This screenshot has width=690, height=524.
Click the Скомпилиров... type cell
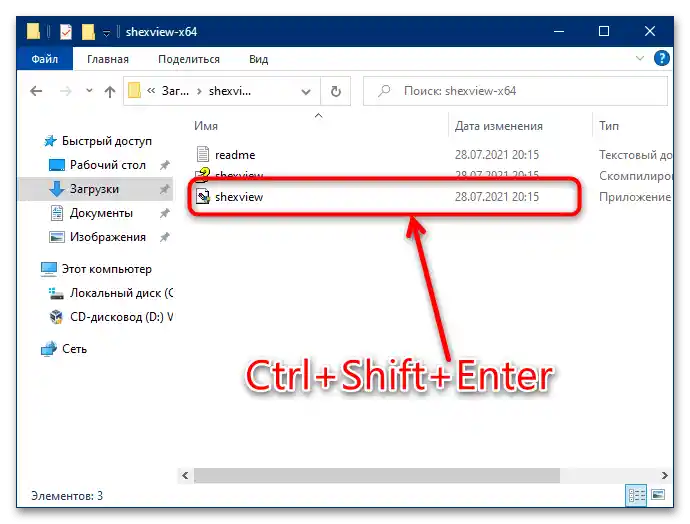[x=635, y=176]
